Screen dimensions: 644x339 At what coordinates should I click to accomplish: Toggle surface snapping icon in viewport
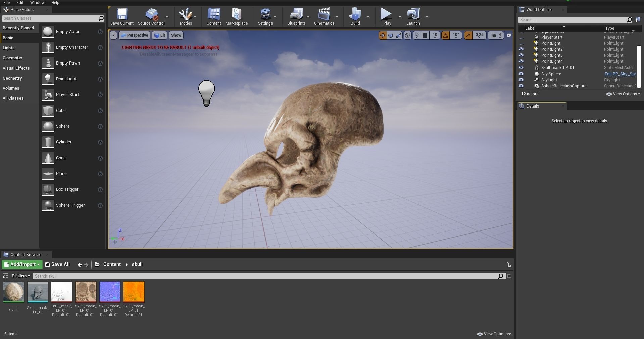pos(417,35)
